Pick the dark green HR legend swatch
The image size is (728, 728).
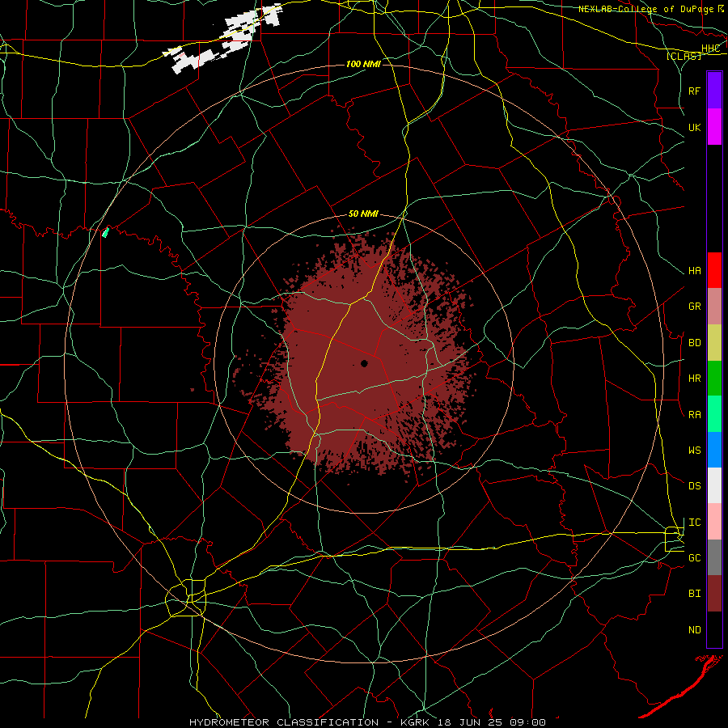pos(714,379)
